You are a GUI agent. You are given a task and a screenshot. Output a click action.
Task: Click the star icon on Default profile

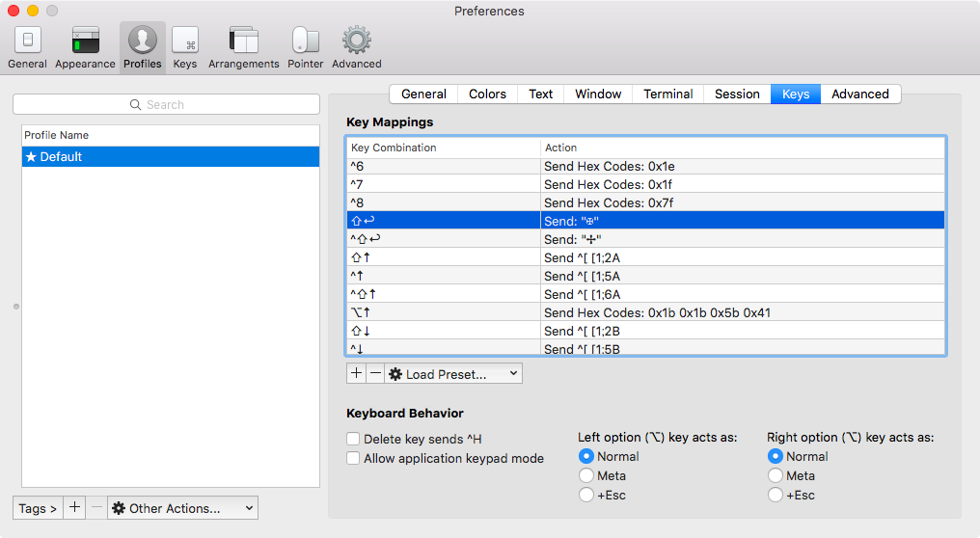[x=31, y=157]
